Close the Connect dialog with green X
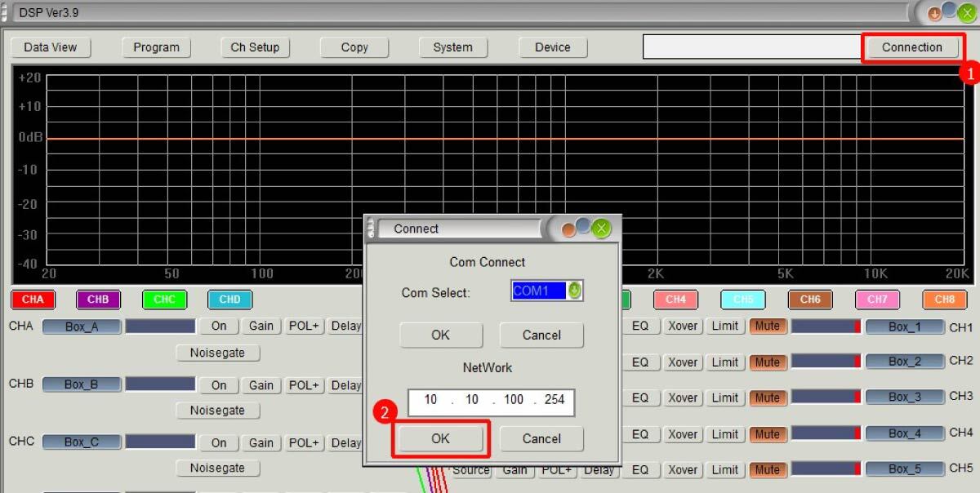This screenshot has width=980, height=493. pos(602,229)
